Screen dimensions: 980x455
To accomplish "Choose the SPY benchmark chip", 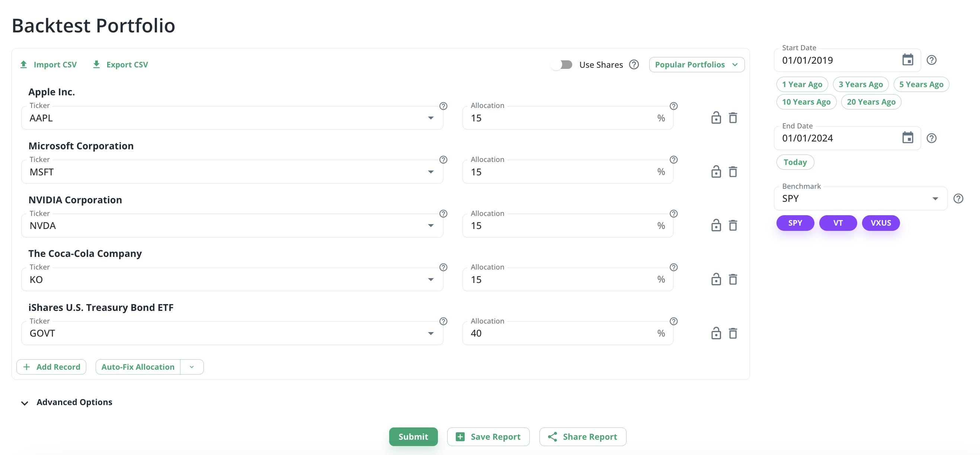I will tap(795, 223).
